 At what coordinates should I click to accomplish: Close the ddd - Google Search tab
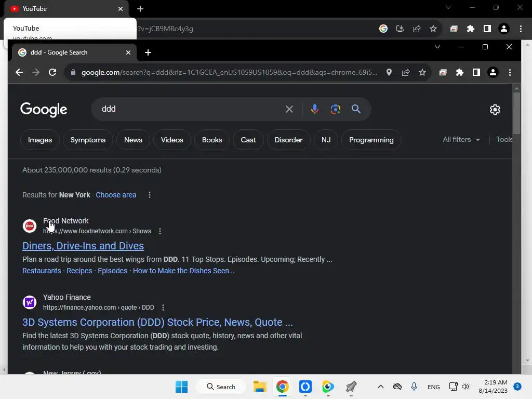[x=128, y=52]
